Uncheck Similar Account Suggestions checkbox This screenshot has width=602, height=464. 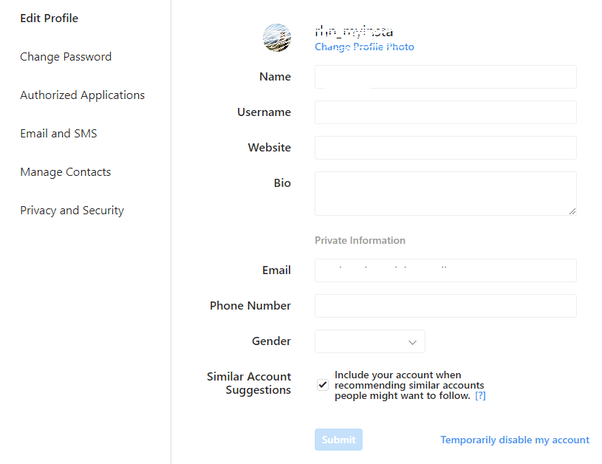click(322, 384)
